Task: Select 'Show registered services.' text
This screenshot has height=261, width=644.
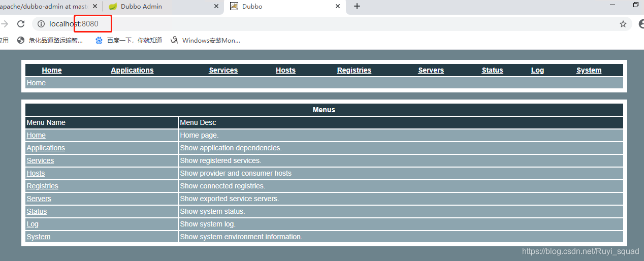Action: click(220, 160)
